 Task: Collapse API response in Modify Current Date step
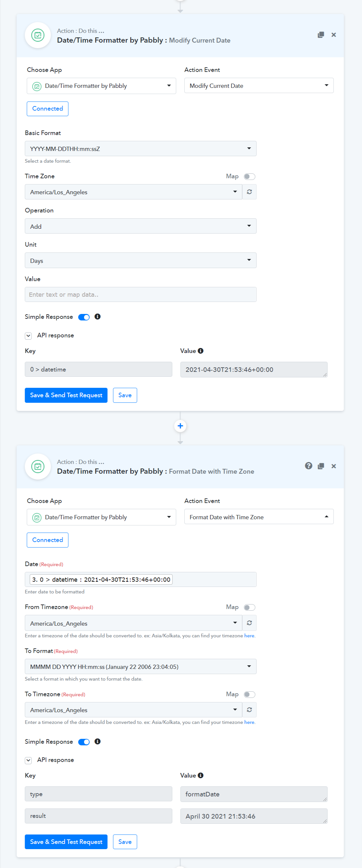click(x=28, y=336)
